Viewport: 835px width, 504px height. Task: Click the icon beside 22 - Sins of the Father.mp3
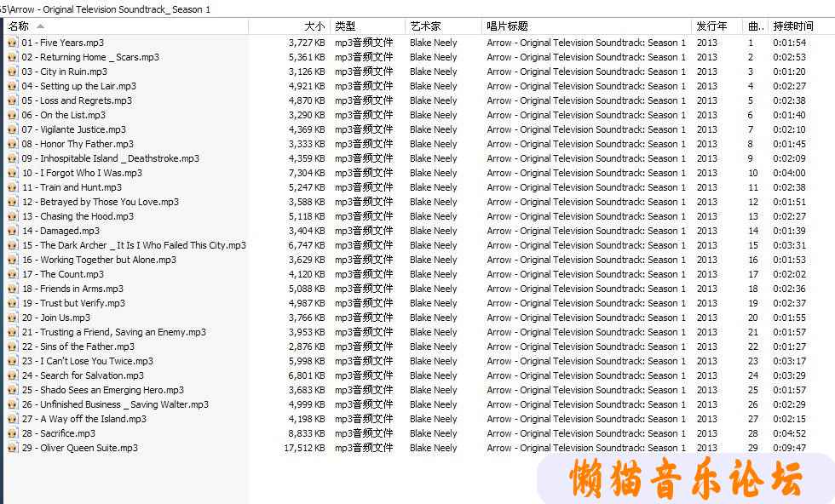(12, 346)
